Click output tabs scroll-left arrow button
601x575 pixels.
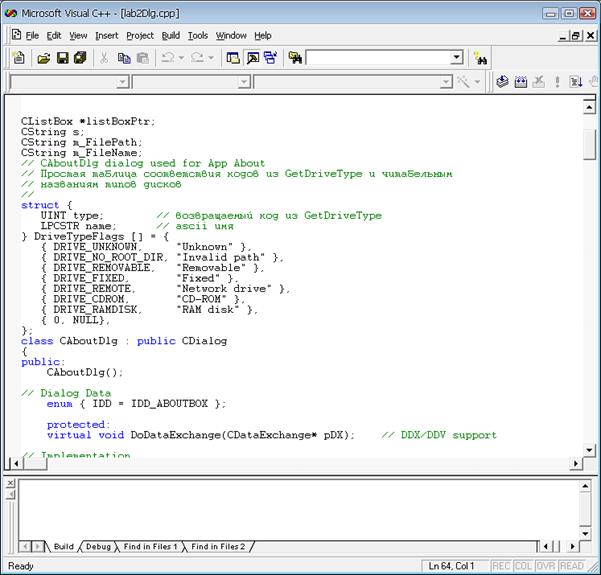[x=25, y=547]
